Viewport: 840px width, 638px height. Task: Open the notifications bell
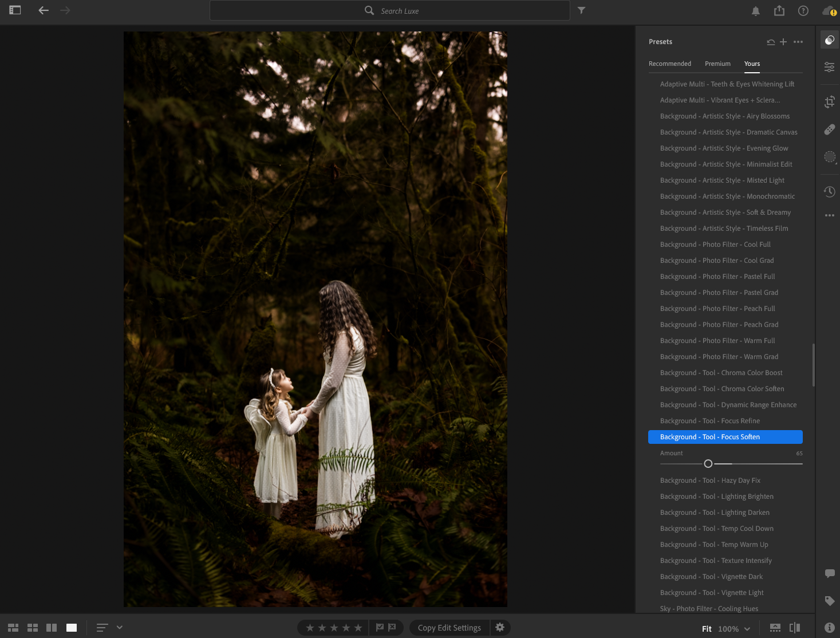pos(755,11)
